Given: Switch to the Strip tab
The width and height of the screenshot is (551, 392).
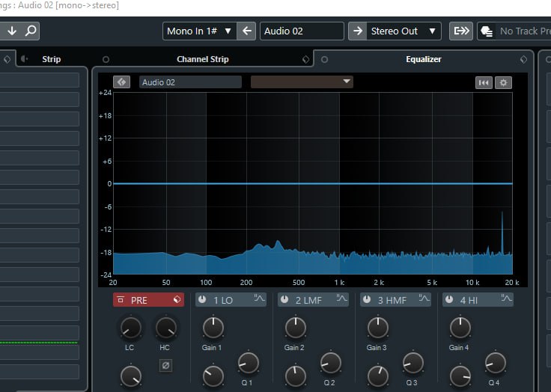Looking at the screenshot, I should 52,59.
